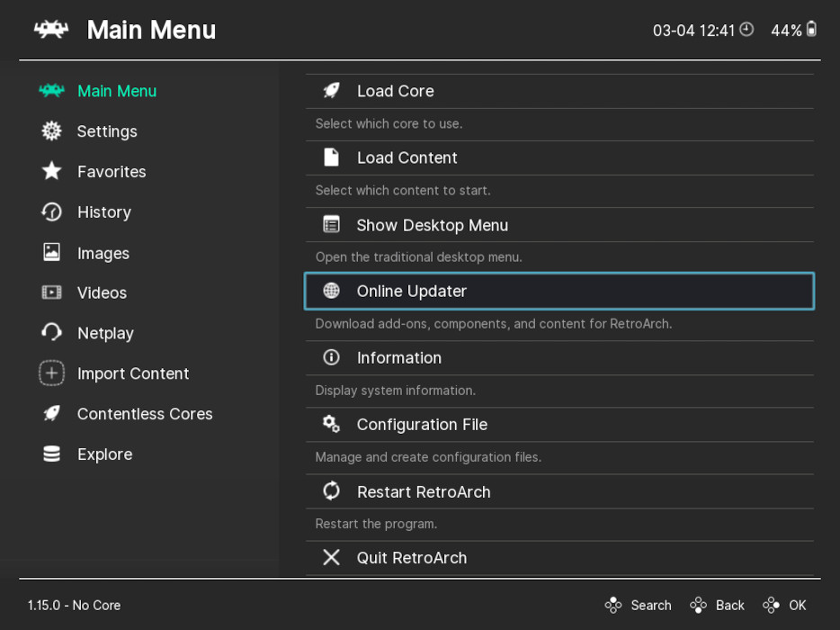The image size is (840, 630).
Task: Open the Explore icon in sidebar
Action: click(51, 454)
